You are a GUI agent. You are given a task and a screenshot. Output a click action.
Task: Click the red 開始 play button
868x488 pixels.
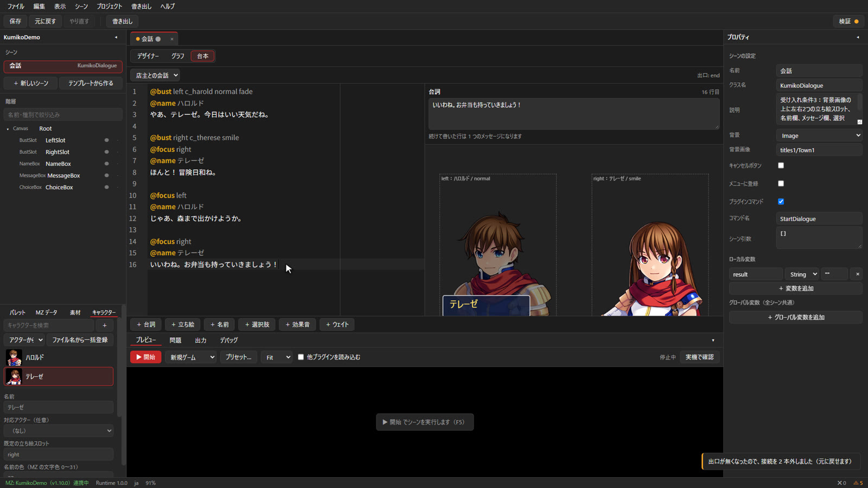[x=145, y=357]
